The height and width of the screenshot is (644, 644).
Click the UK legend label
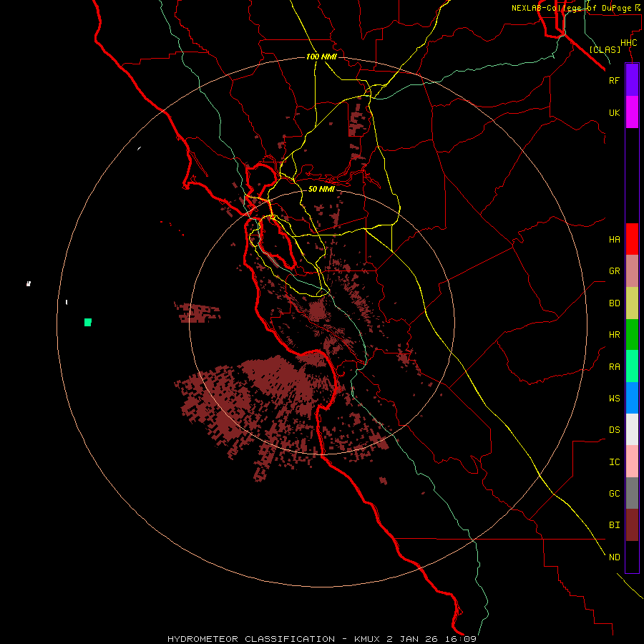tap(614, 112)
